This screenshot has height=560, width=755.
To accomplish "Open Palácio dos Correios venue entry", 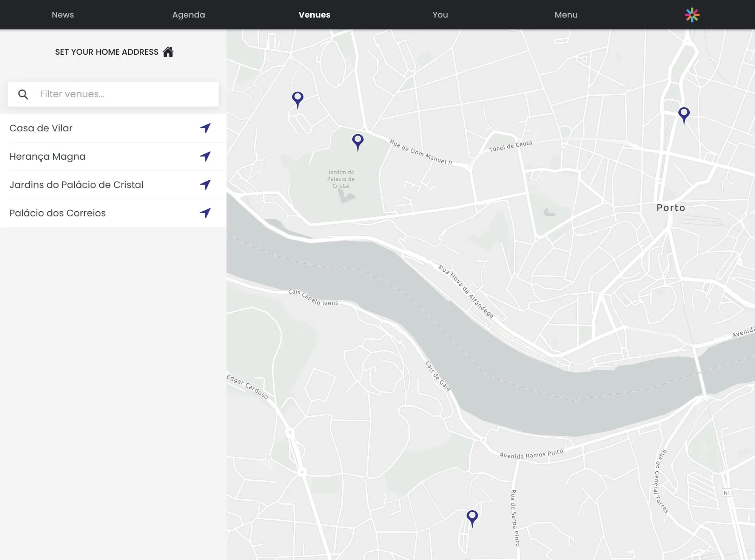I will pos(57,213).
